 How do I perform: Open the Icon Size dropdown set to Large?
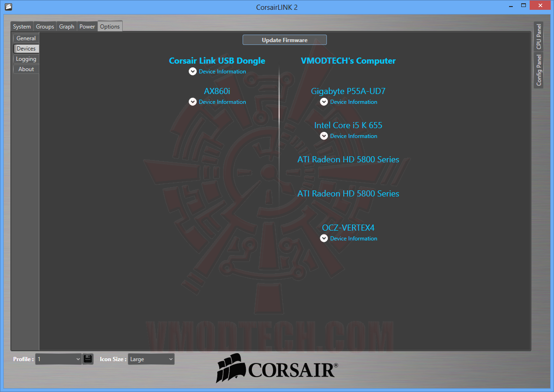click(x=151, y=359)
